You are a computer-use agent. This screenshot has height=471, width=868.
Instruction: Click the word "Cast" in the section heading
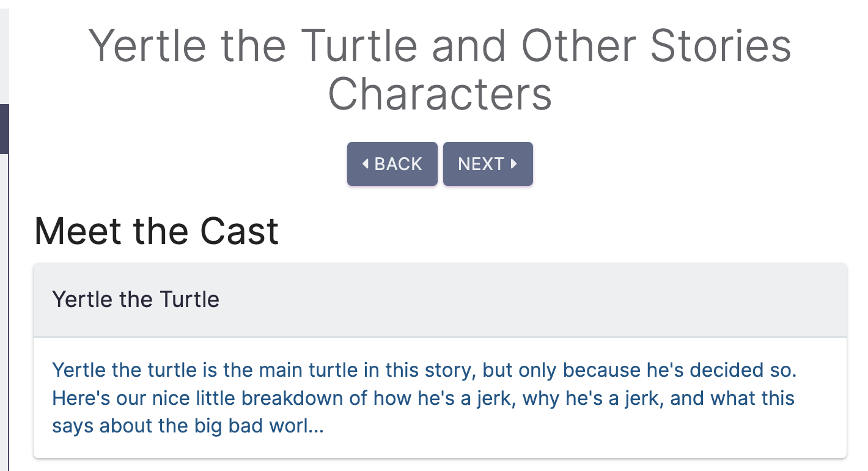coord(240,231)
